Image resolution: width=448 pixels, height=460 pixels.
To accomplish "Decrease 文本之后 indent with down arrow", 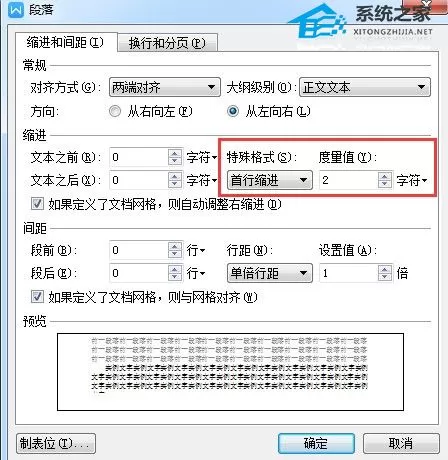I will (175, 184).
